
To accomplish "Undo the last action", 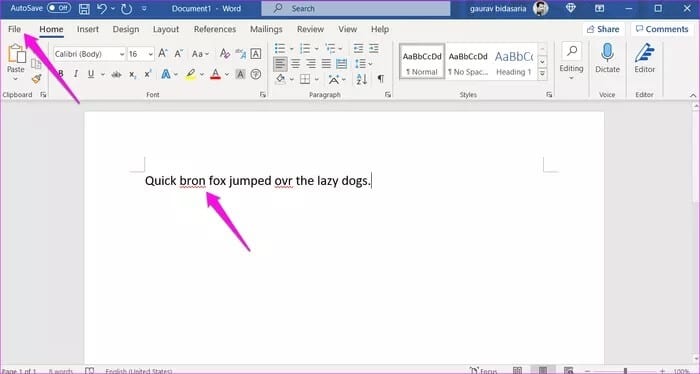I will coord(102,8).
